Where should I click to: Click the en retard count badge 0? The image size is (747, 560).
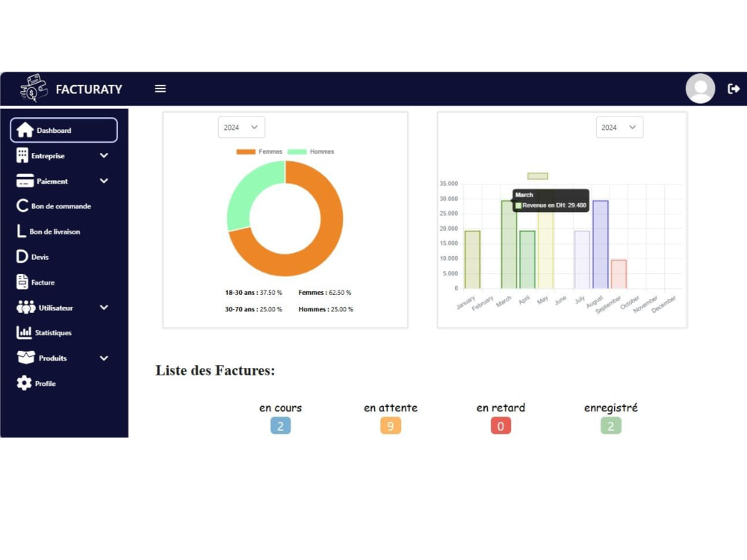coord(500,426)
